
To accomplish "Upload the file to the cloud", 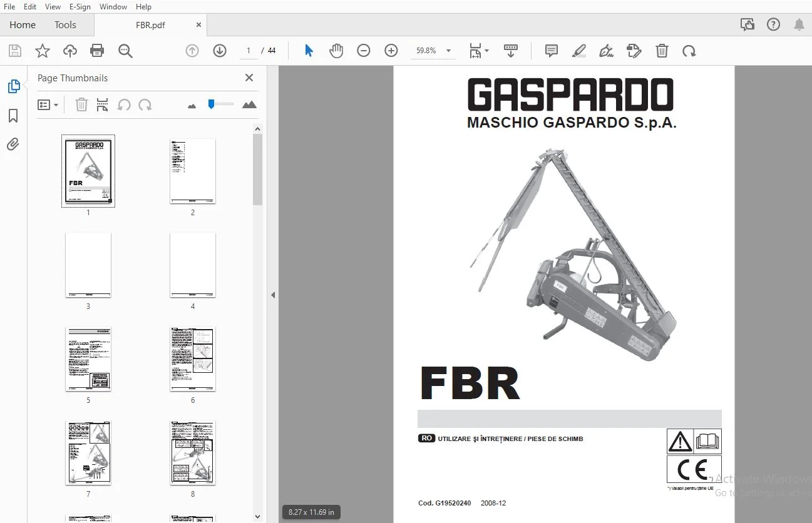I will tap(69, 51).
